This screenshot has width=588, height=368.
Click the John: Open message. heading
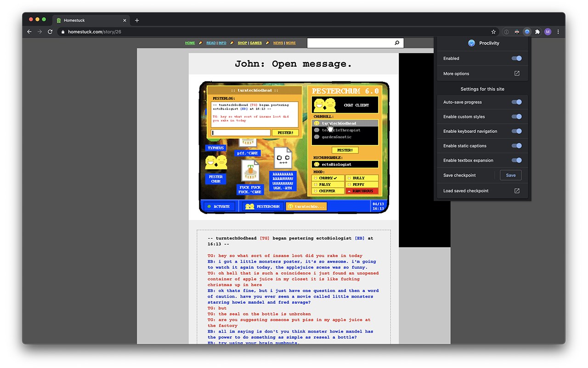tap(294, 64)
